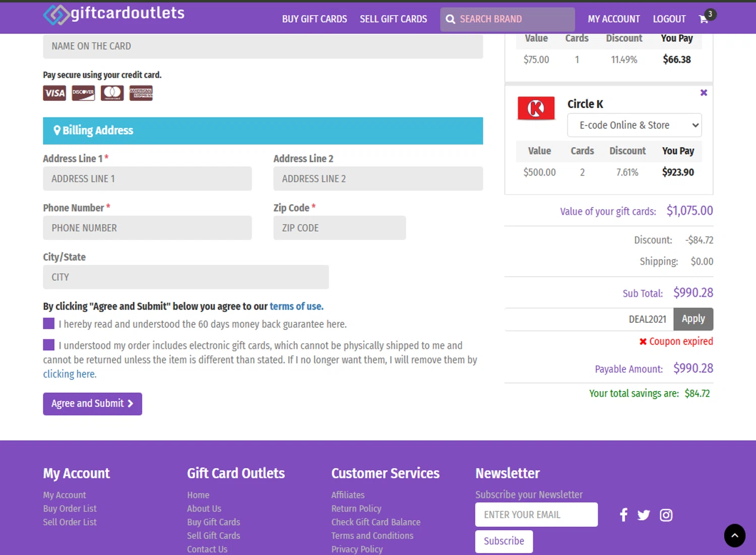Click the back-to-top arrow button
Viewport: 756px width, 555px height.
[734, 535]
